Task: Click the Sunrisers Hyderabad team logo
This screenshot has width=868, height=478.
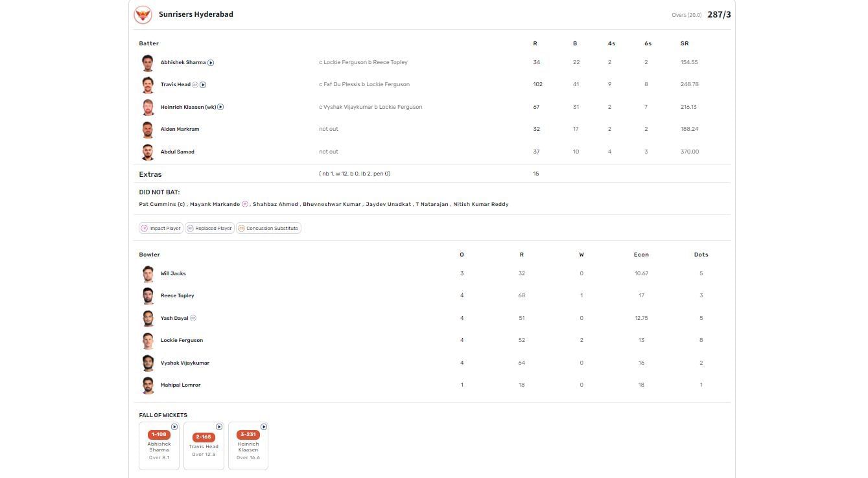Action: click(x=143, y=14)
